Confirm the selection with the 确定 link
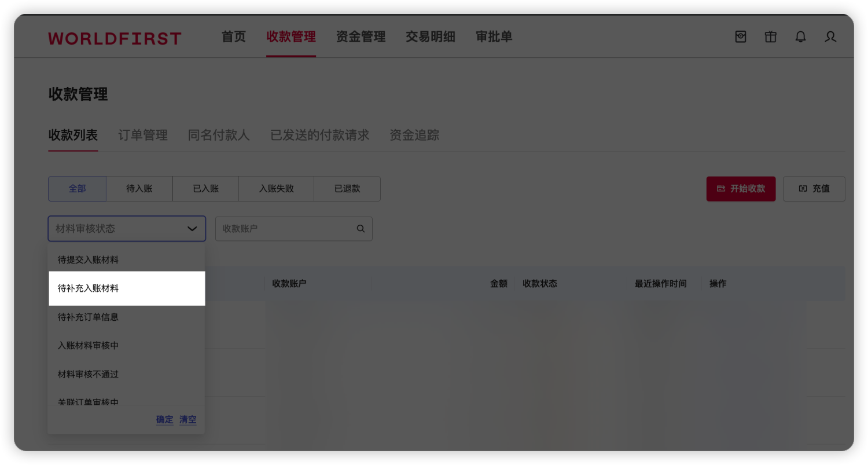This screenshot has width=868, height=465. coord(164,420)
